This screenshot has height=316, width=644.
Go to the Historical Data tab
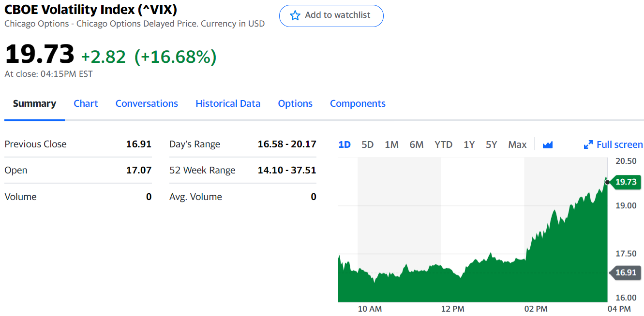point(228,103)
